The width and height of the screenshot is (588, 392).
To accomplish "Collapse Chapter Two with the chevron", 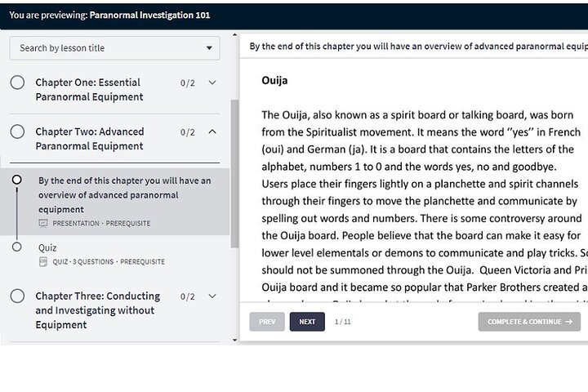I will coord(212,131).
